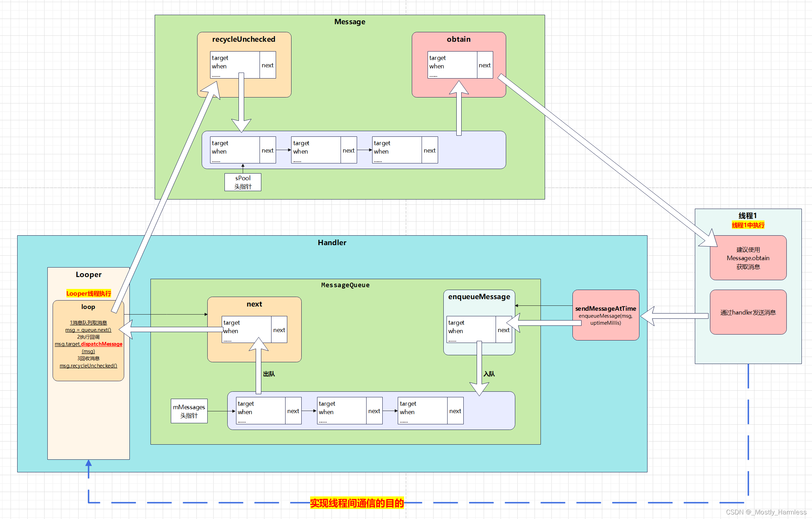Click the 建议使用 Message.obtain 获取消息 box
812x519 pixels.
748,258
